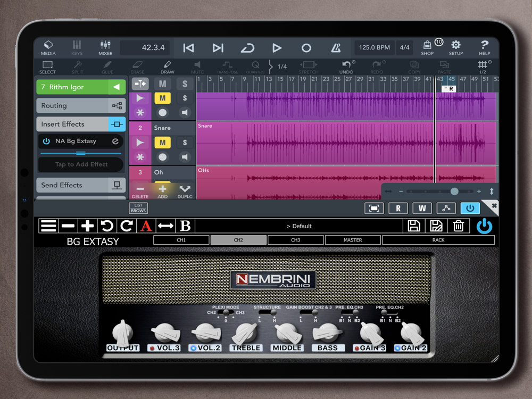Open the Help menu
This screenshot has height=399, width=532.
coord(485,48)
